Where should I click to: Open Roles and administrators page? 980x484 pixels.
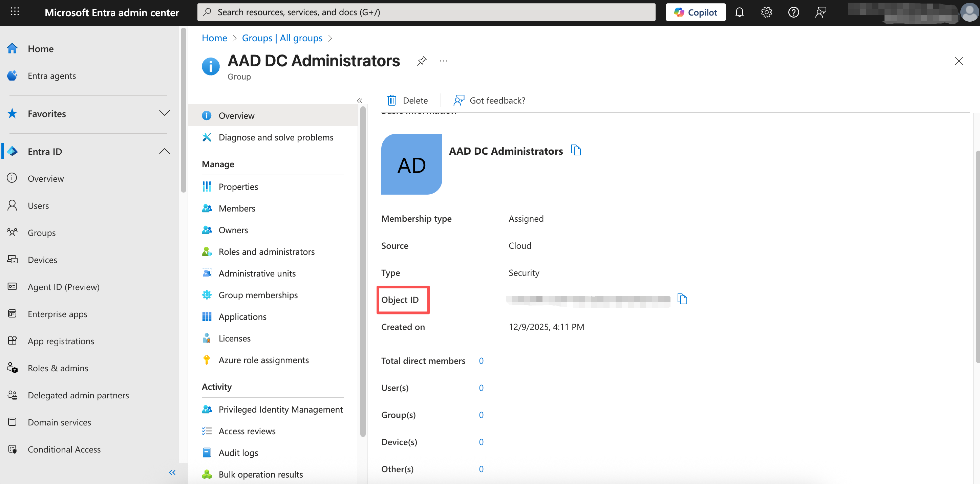266,252
